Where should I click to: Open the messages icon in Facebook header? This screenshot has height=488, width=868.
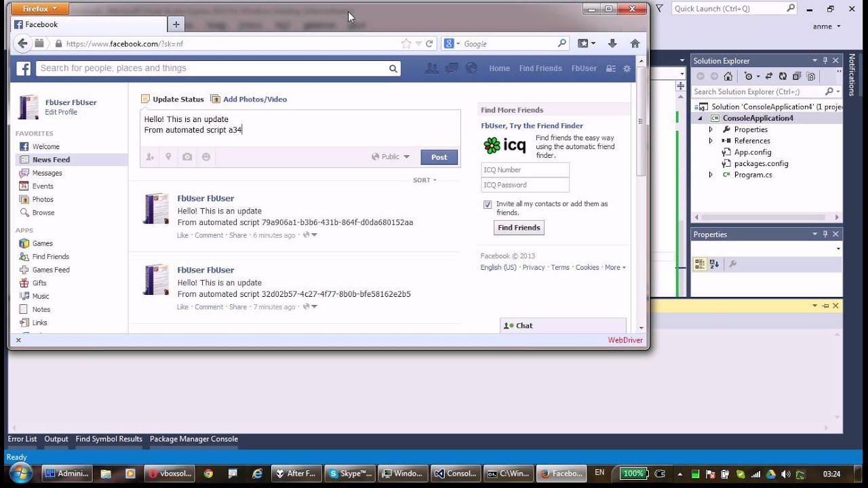point(451,68)
